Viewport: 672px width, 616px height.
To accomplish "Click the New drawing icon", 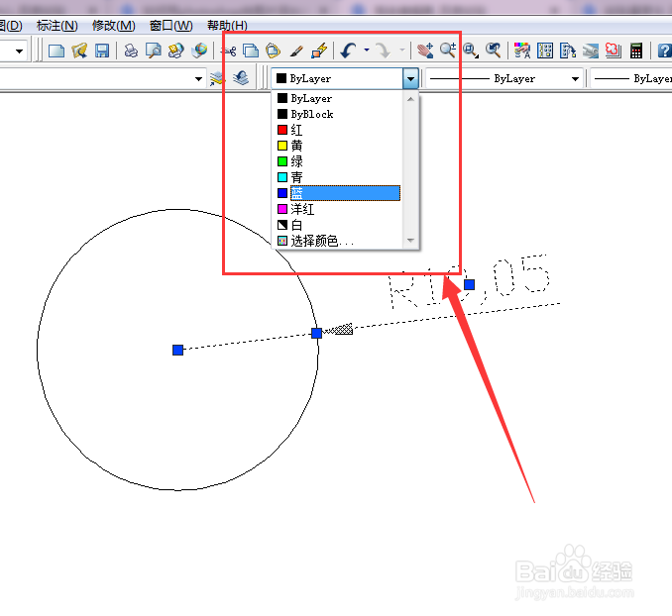I will coord(56,51).
